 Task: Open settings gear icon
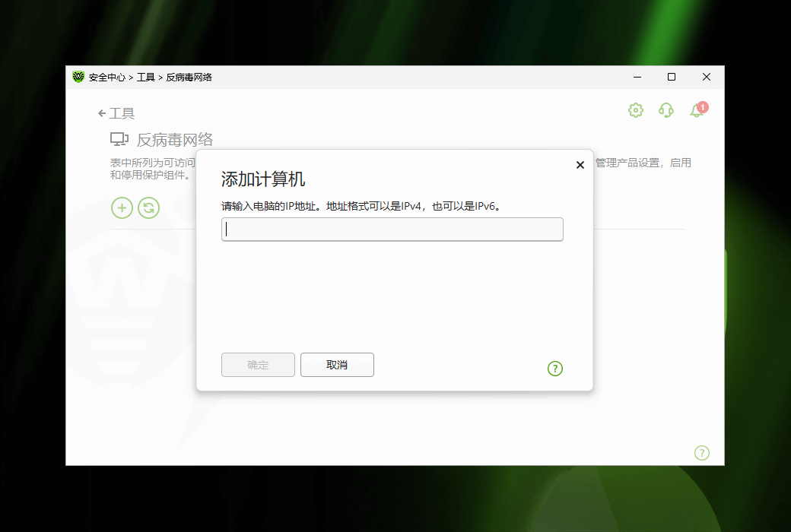tap(636, 110)
